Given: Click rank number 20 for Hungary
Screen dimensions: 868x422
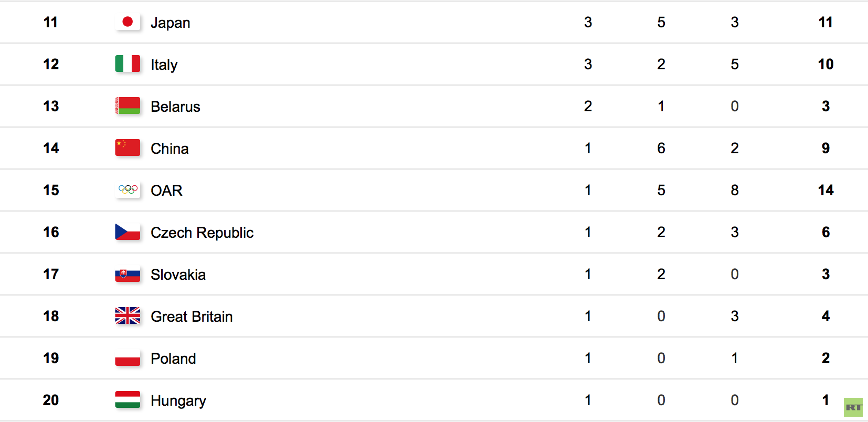Looking at the screenshot, I should [x=51, y=400].
